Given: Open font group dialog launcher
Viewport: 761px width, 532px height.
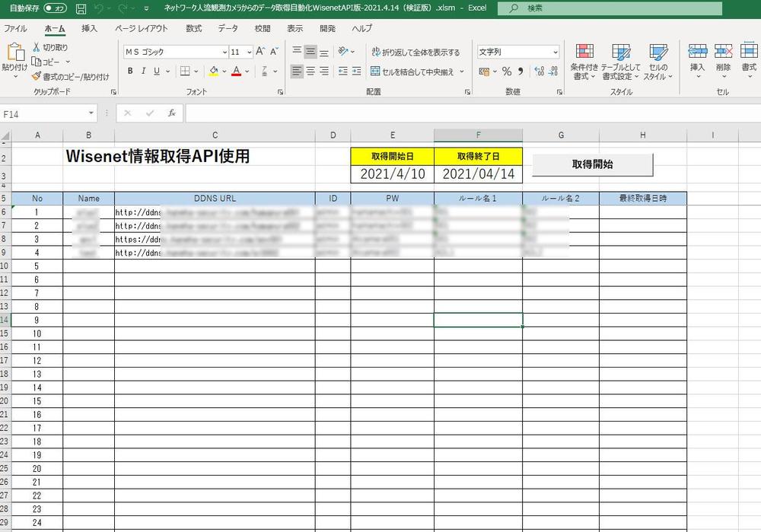Looking at the screenshot, I should pos(280,92).
